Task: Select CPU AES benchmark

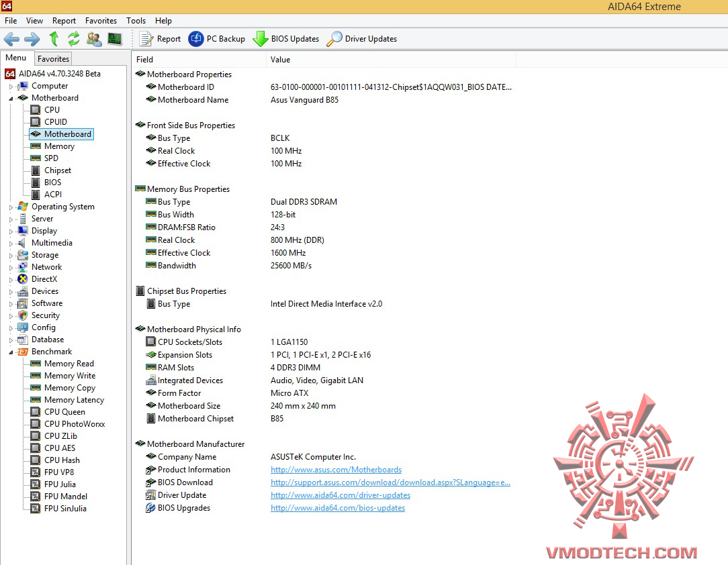Action: click(x=59, y=448)
